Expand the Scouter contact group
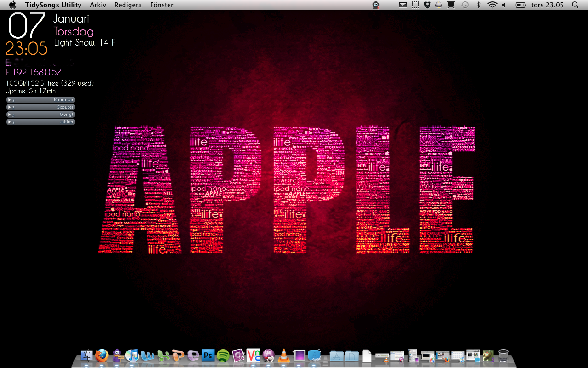The width and height of the screenshot is (588, 368). coord(40,107)
